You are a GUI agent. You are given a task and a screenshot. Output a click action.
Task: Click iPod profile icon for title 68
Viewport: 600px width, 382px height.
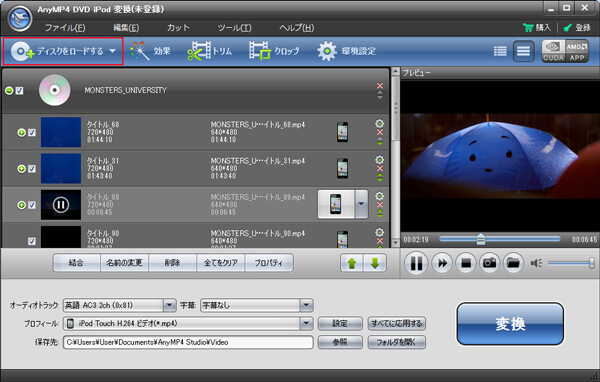(342, 132)
